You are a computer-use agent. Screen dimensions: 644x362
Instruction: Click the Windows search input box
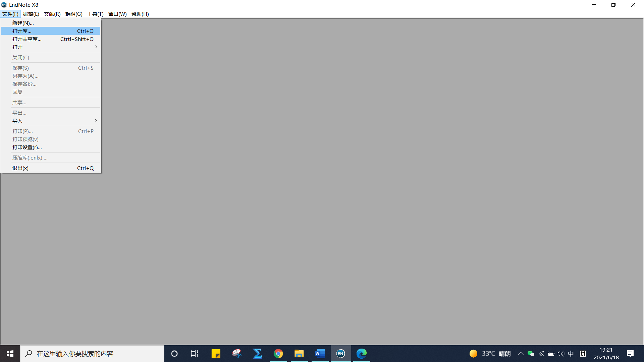tap(92, 354)
